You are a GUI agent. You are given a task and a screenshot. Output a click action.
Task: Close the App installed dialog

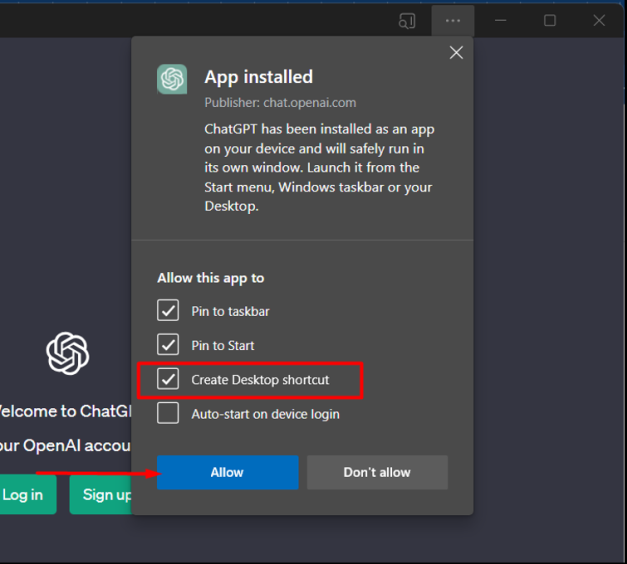coord(456,53)
